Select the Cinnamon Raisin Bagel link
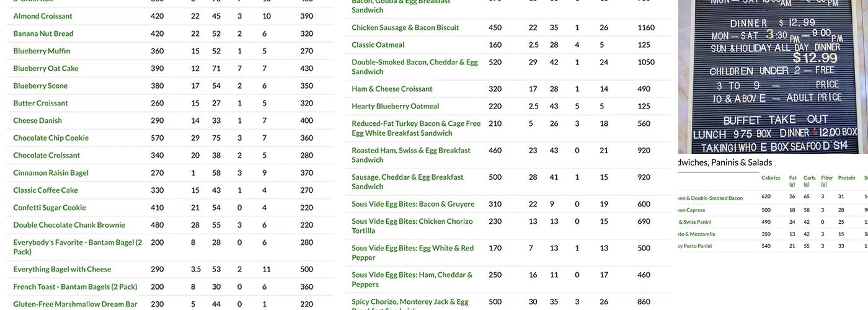This screenshot has width=868, height=310. coord(51,173)
